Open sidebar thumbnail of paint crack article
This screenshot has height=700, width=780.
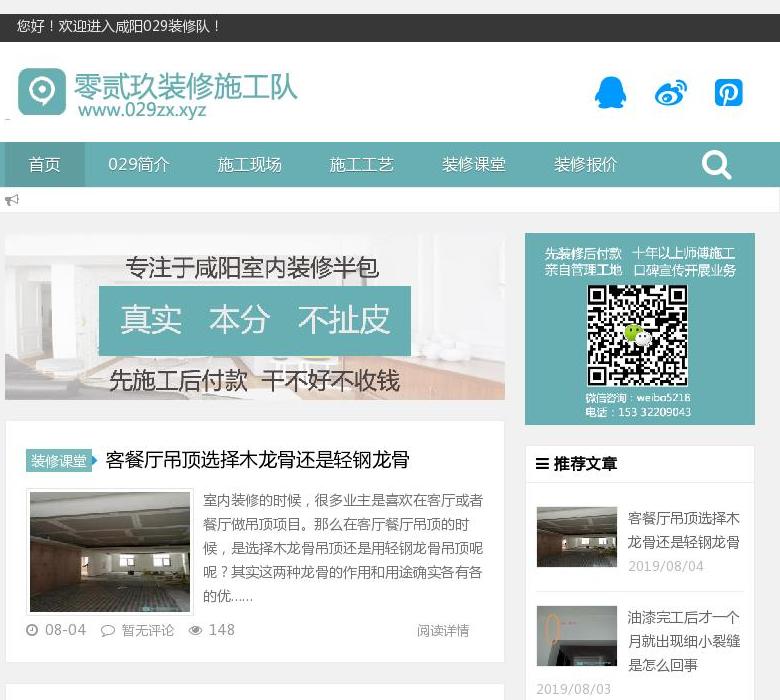[577, 636]
